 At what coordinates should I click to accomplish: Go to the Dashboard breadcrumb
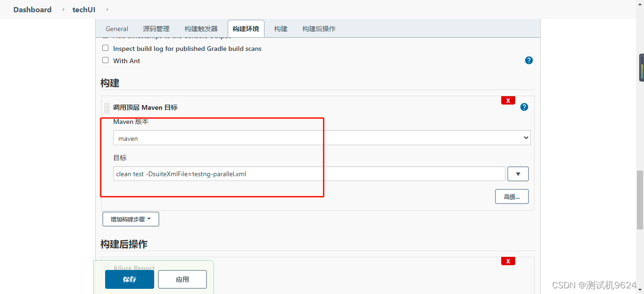33,9
